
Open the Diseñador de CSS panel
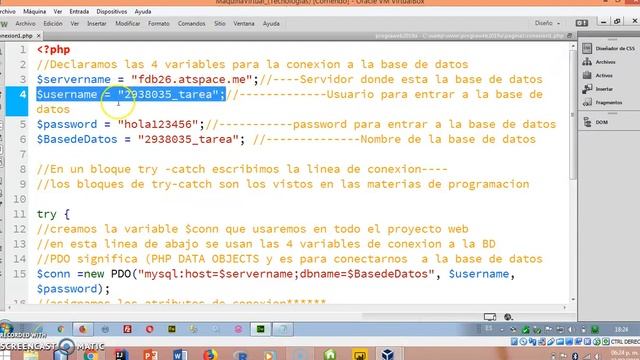click(608, 48)
